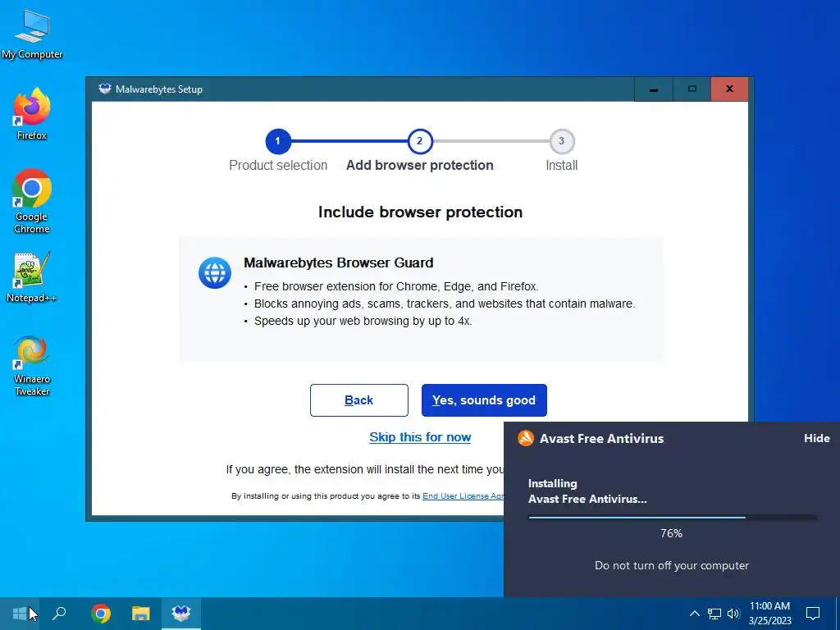This screenshot has height=630, width=840.
Task: Click Skip this for now link
Action: (x=420, y=437)
